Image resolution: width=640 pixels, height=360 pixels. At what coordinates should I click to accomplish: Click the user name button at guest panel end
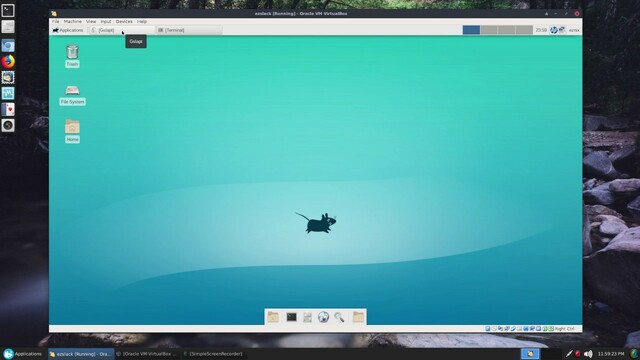[x=574, y=30]
